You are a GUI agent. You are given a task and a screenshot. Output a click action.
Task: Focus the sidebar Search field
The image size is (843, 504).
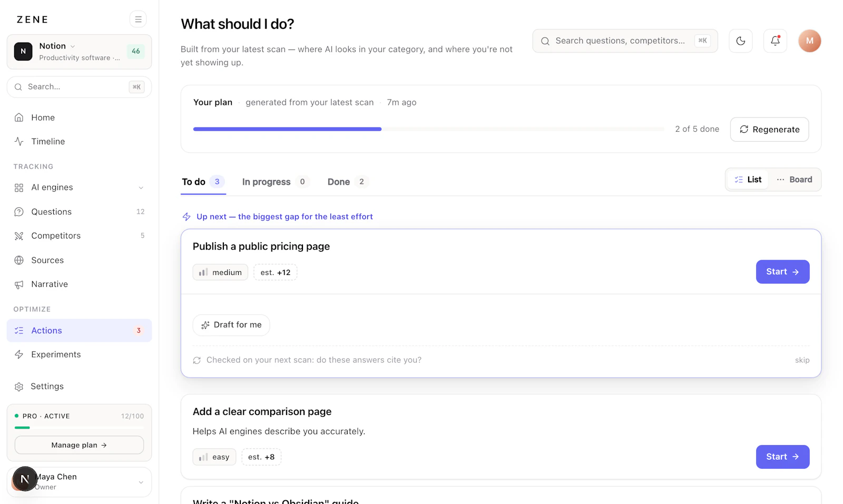tap(79, 87)
